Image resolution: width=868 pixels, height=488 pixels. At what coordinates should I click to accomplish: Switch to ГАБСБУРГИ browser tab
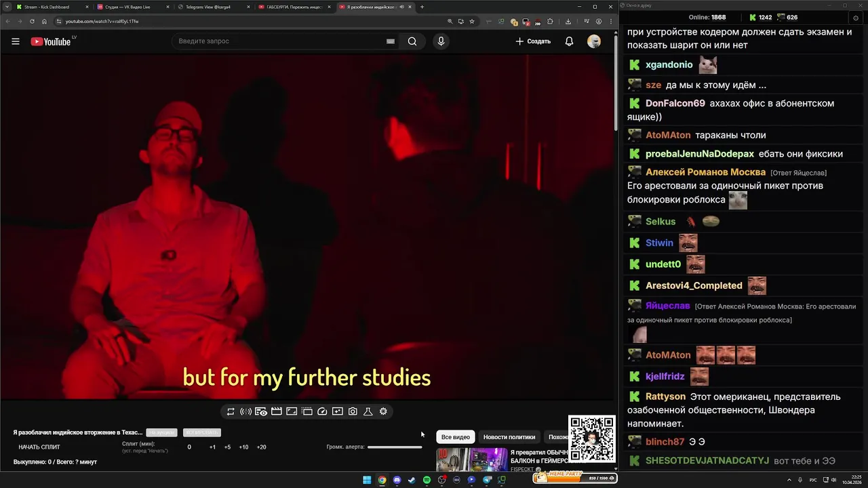click(294, 7)
